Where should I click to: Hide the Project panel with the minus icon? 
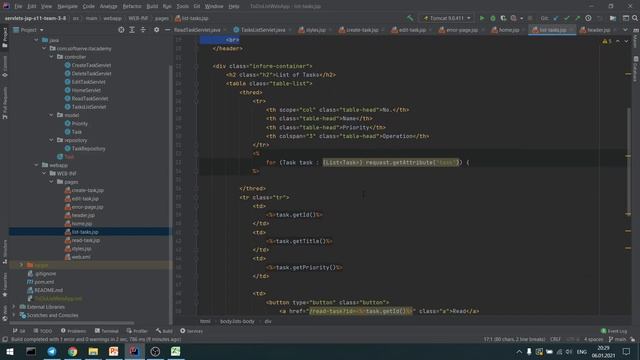pyautogui.click(x=167, y=30)
